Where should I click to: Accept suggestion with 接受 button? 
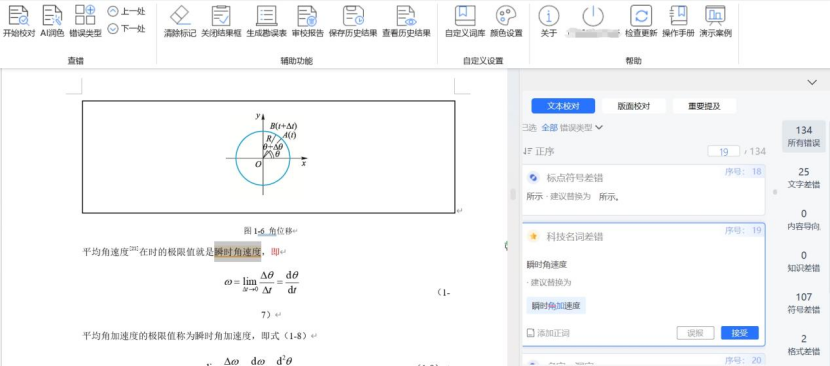click(x=739, y=333)
